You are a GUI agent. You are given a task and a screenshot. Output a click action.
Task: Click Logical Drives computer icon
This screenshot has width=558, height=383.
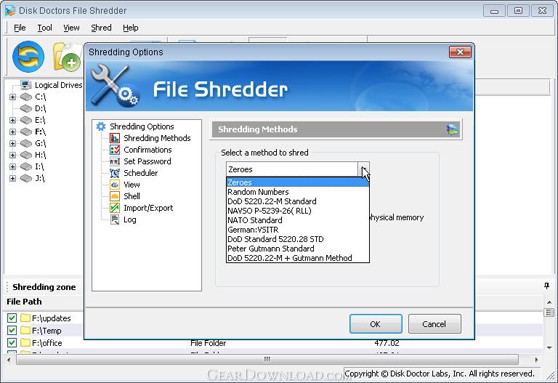(x=25, y=85)
